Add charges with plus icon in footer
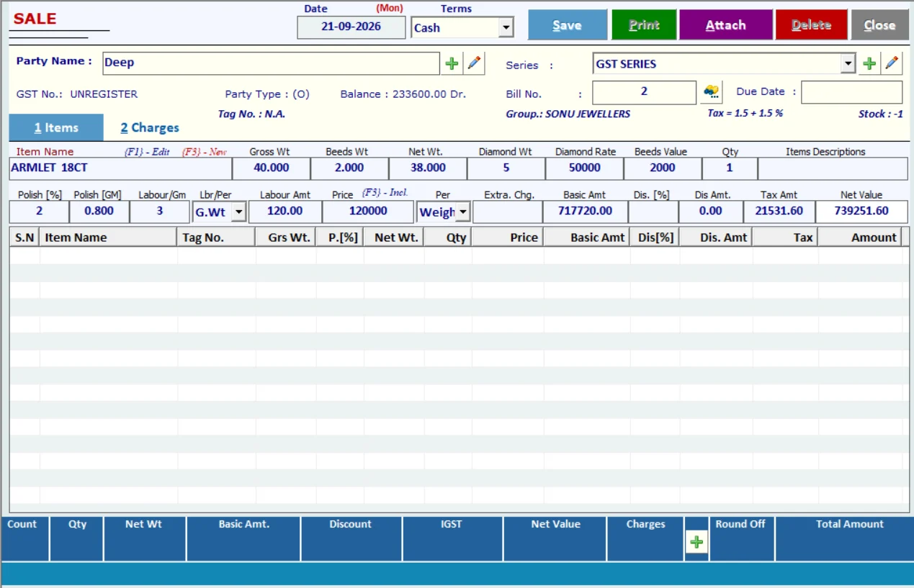The width and height of the screenshot is (914, 588). [696, 543]
